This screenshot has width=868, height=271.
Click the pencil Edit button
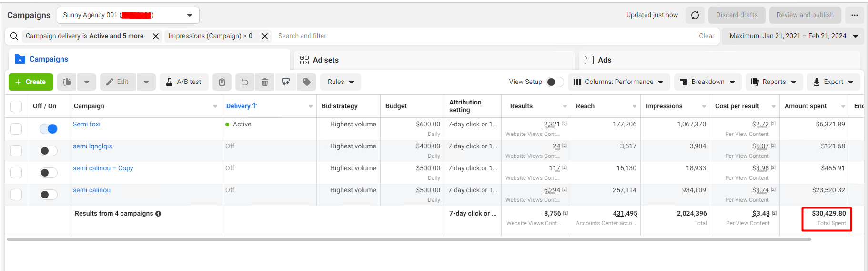(x=118, y=82)
